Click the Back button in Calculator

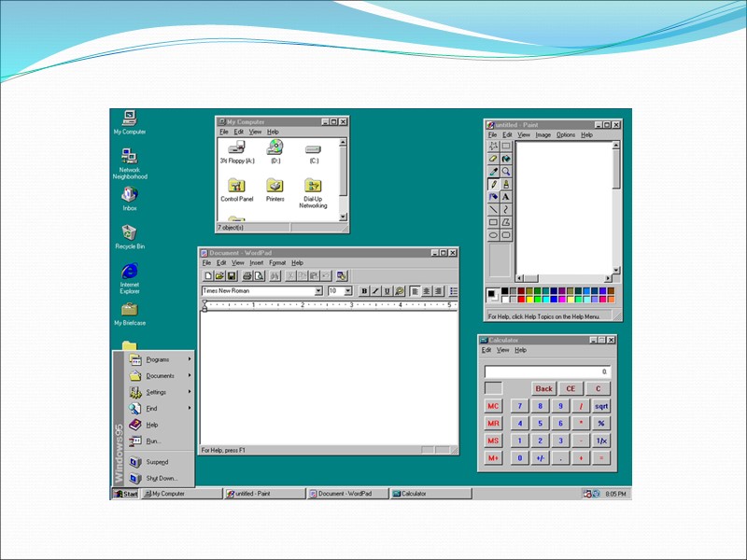click(x=543, y=388)
